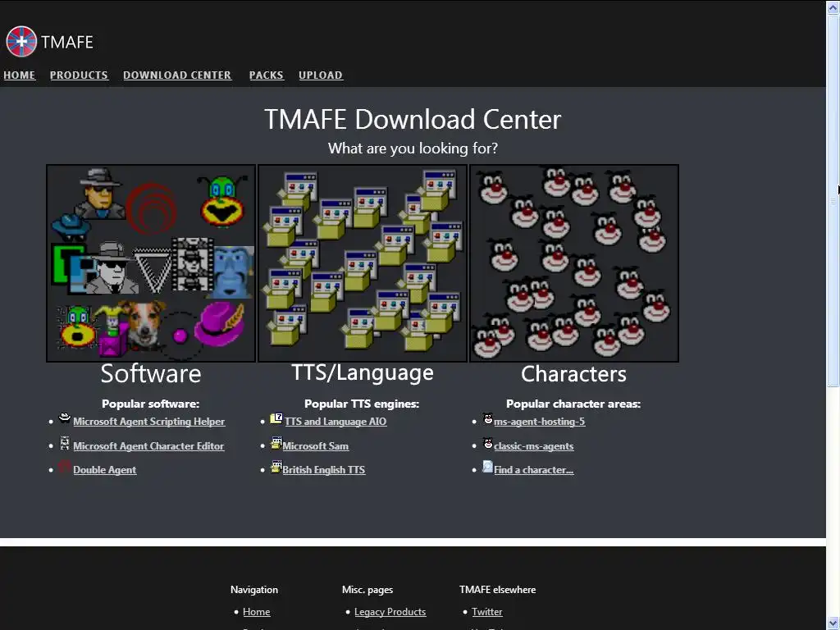Click the TTS/Language category image
The width and height of the screenshot is (840, 630).
click(x=363, y=263)
